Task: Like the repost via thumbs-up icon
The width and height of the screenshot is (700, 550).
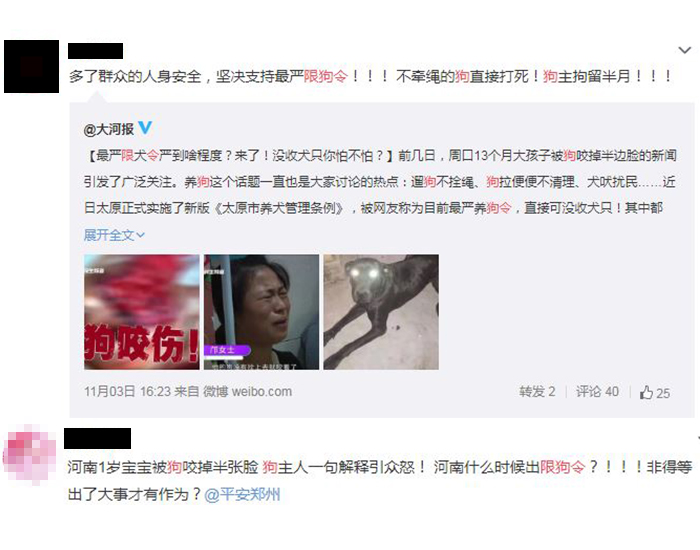Action: (646, 392)
